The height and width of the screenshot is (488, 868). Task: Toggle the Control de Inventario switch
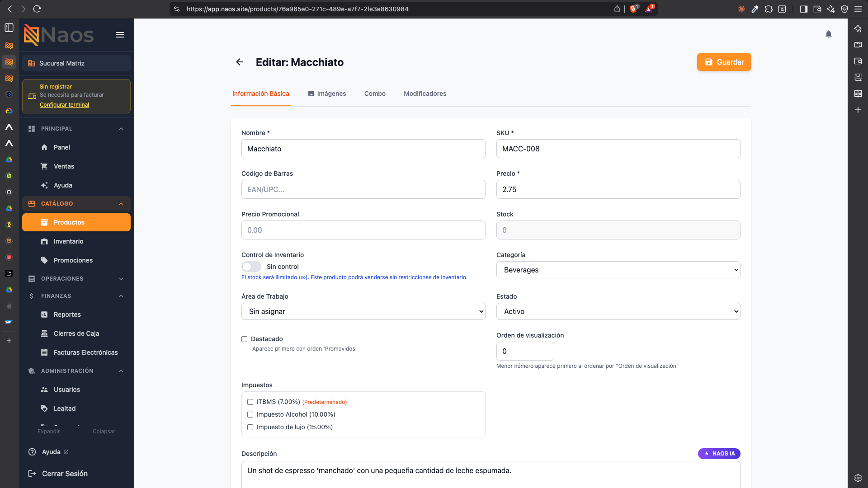click(251, 267)
